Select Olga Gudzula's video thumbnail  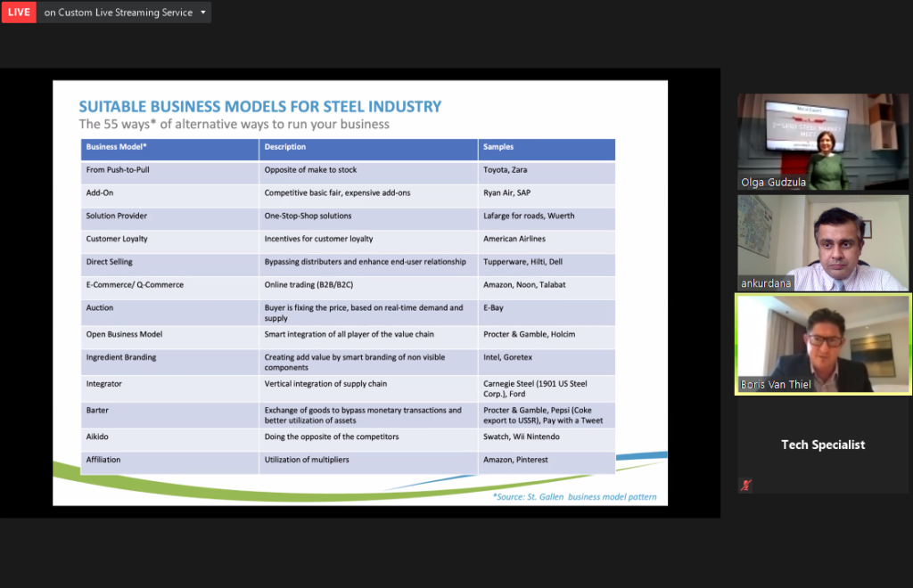821,143
